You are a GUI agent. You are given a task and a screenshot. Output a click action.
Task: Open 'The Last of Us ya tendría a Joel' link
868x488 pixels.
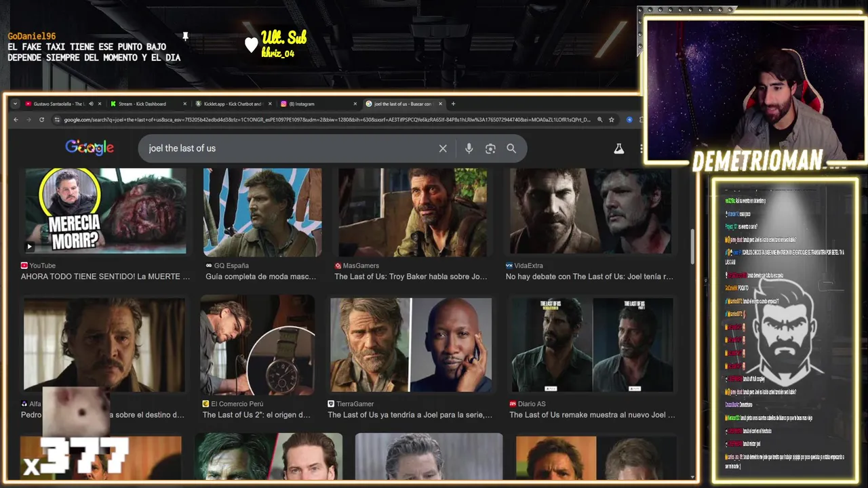[x=410, y=415]
